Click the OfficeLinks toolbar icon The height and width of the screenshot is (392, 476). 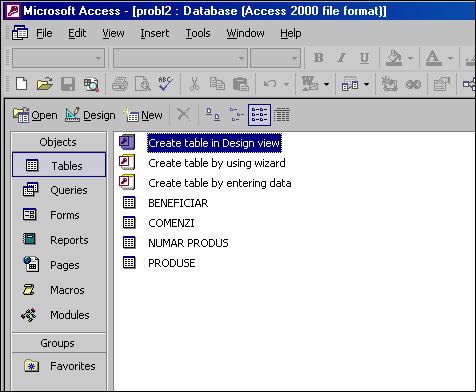pos(310,84)
